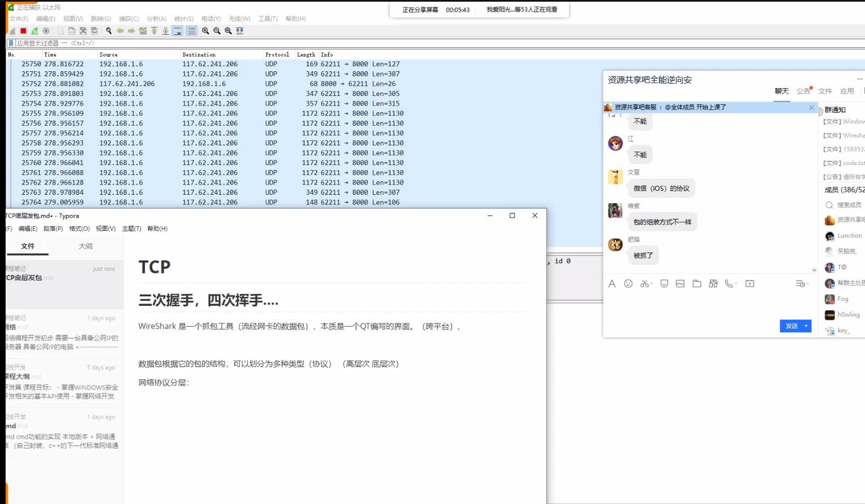Jump to the last packet in Wireshark

165,31
